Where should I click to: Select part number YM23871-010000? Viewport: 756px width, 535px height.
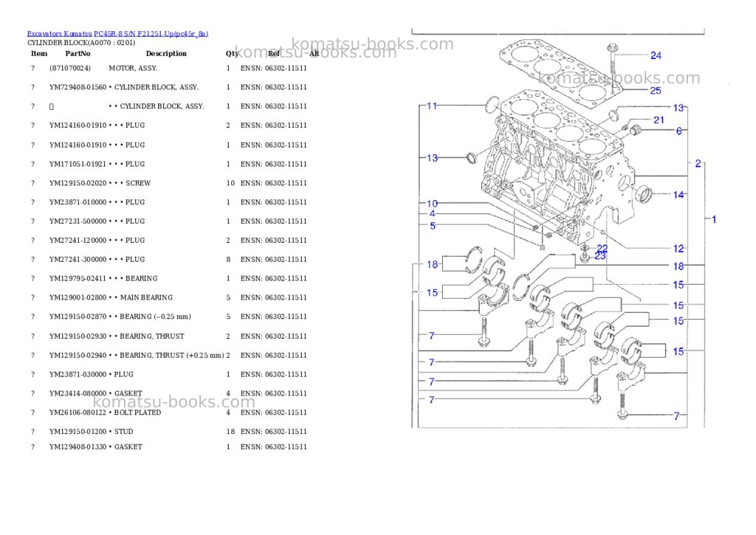[78, 202]
